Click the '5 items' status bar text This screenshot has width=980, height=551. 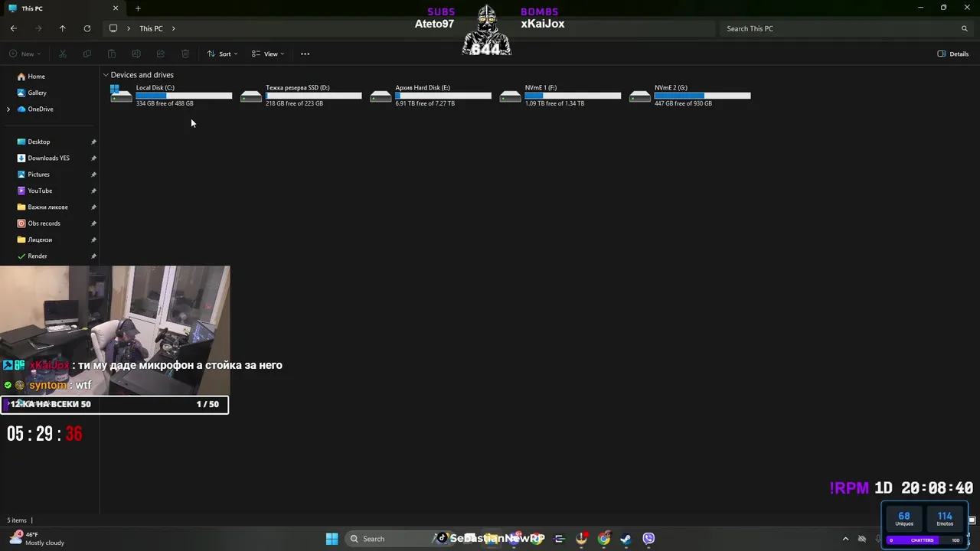pos(17,520)
